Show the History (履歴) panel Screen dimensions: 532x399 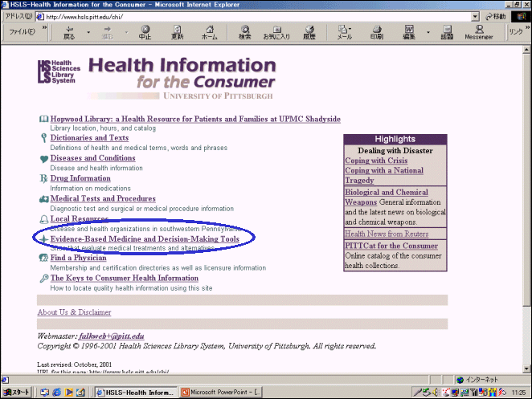click(309, 32)
